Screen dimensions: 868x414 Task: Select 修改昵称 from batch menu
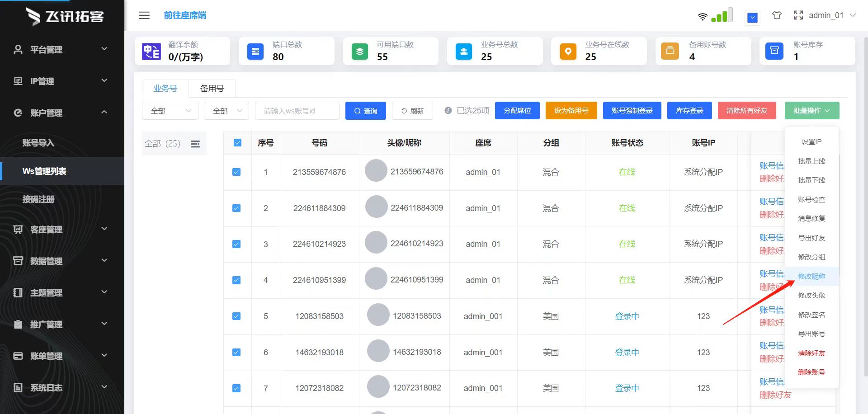click(x=811, y=276)
